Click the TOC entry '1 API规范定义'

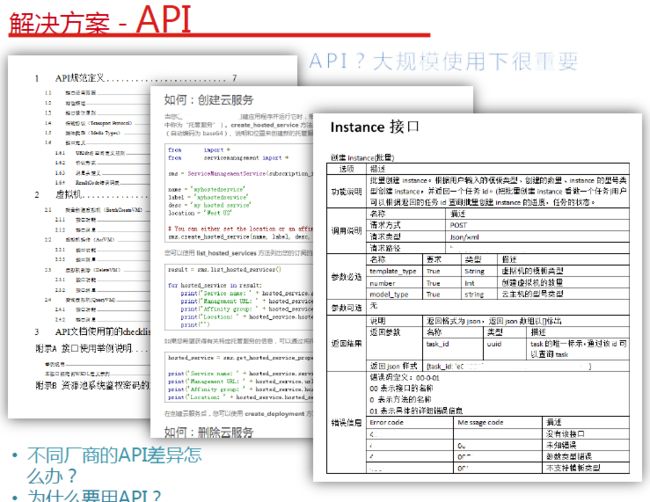(x=136, y=78)
